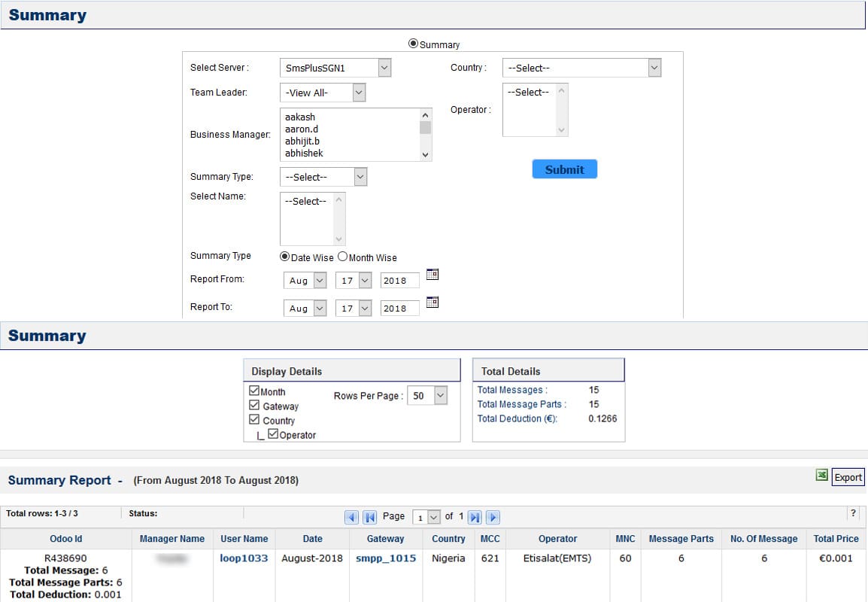Viewport: 868px width, 602px height.
Task: Sort by the Operator column header
Action: click(557, 538)
